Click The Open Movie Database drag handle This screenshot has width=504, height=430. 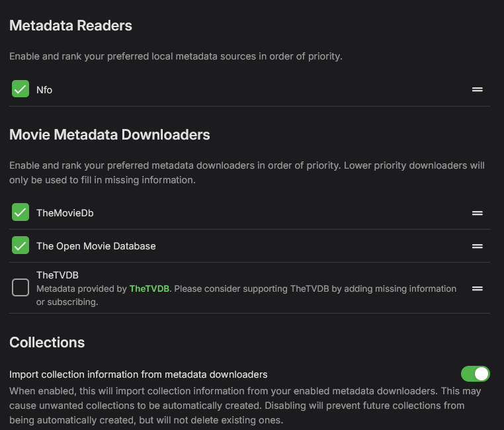[x=477, y=246]
